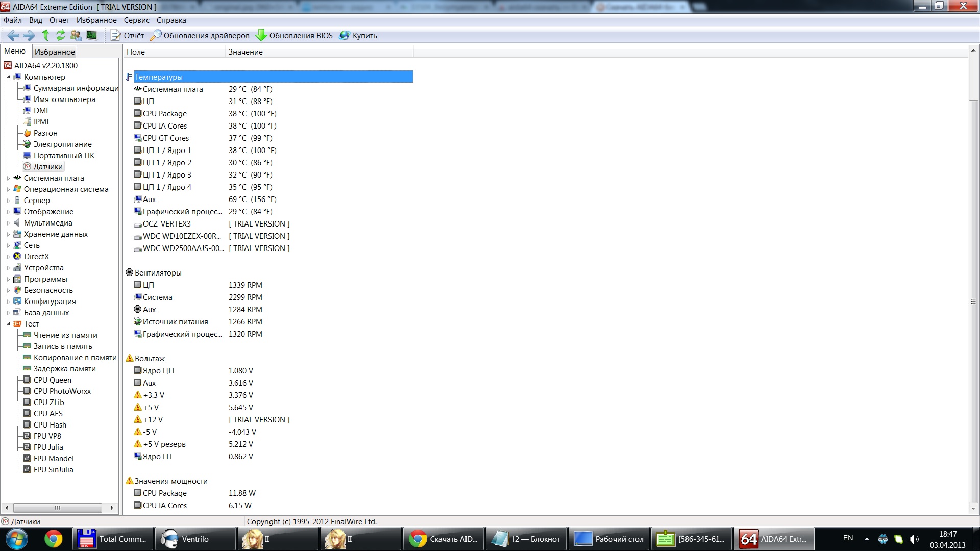The height and width of the screenshot is (551, 980).
Task: Expand the Хранение данных tree node
Action: point(8,234)
